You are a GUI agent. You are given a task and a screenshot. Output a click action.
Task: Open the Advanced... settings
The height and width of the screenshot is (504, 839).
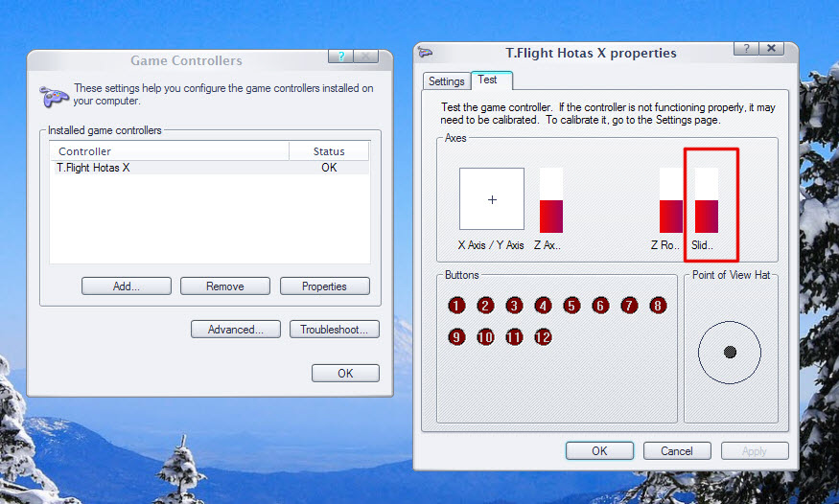(x=236, y=330)
